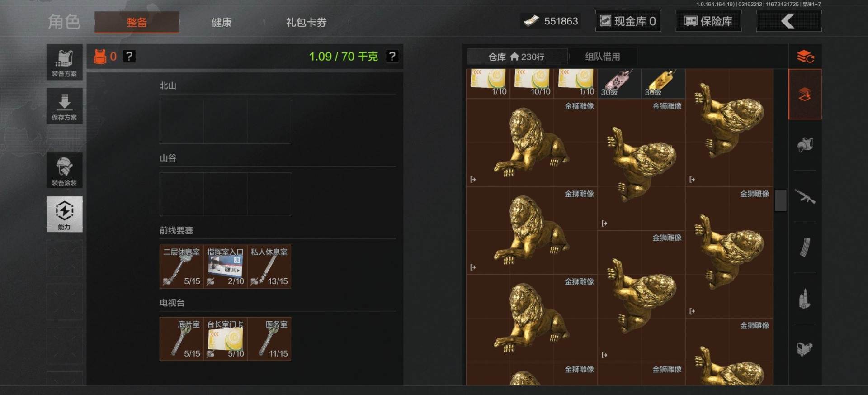This screenshot has width=868, height=395.
Task: Select the 指挥室入口 keycard item
Action: tap(225, 267)
